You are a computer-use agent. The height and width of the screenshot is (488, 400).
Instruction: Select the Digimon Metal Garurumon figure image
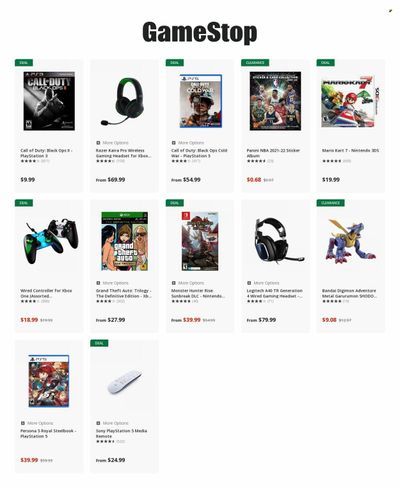[350, 241]
